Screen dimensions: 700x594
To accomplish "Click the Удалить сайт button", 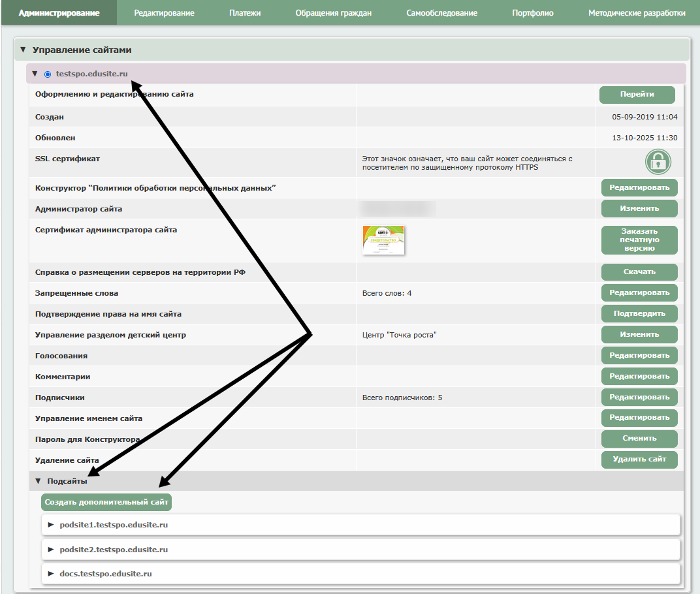I will pos(639,460).
